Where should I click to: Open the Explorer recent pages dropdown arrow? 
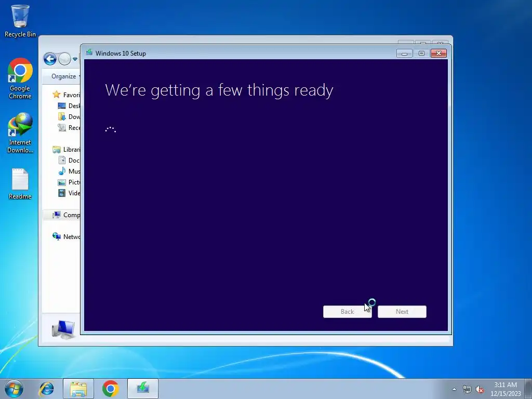click(x=75, y=59)
